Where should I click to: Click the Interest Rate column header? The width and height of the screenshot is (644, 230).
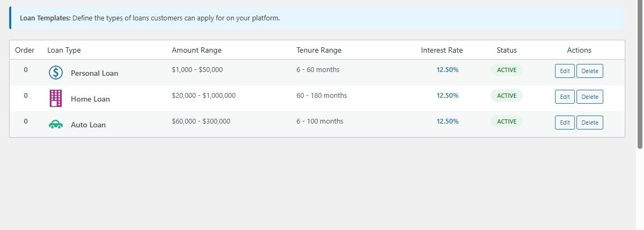pos(441,50)
